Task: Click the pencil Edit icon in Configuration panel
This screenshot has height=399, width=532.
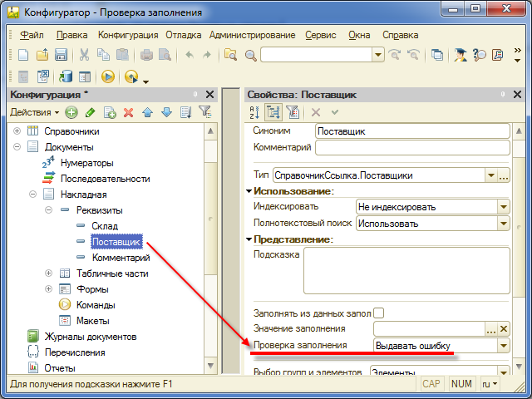Action: tap(90, 112)
